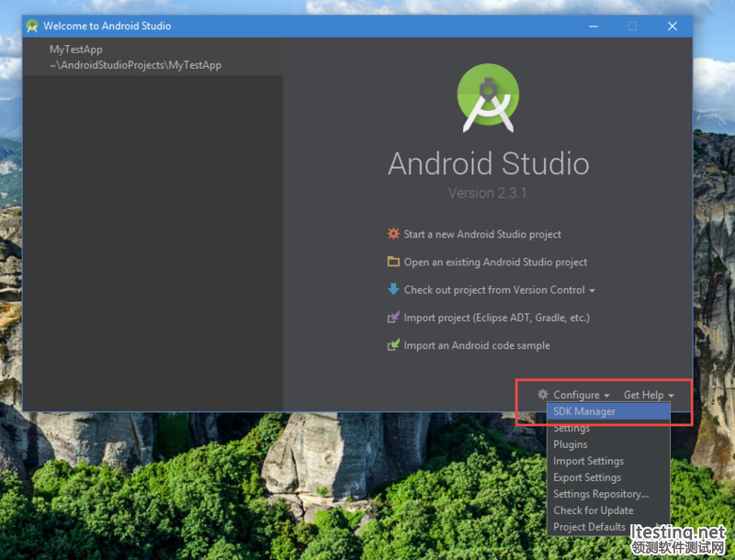This screenshot has width=735, height=560.
Task: Choose Export Settings menu entry
Action: [608, 477]
